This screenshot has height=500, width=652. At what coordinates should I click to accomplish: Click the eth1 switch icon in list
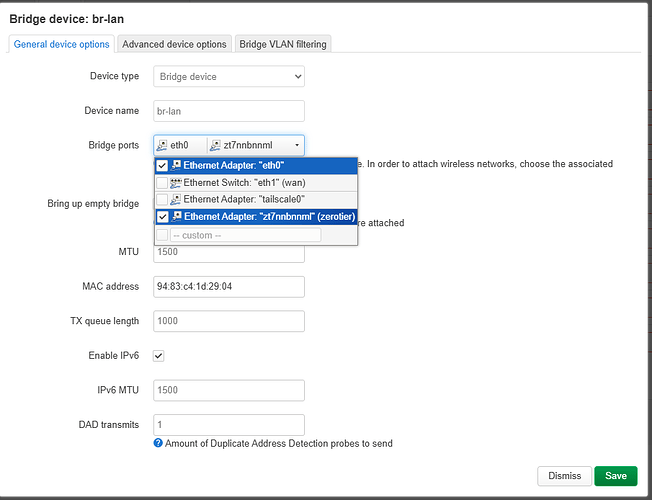click(x=176, y=183)
